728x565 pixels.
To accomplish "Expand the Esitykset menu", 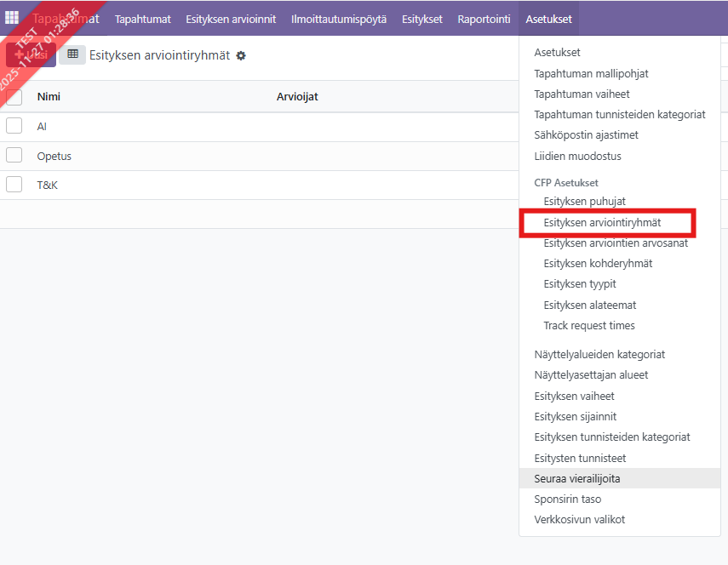I will (422, 19).
